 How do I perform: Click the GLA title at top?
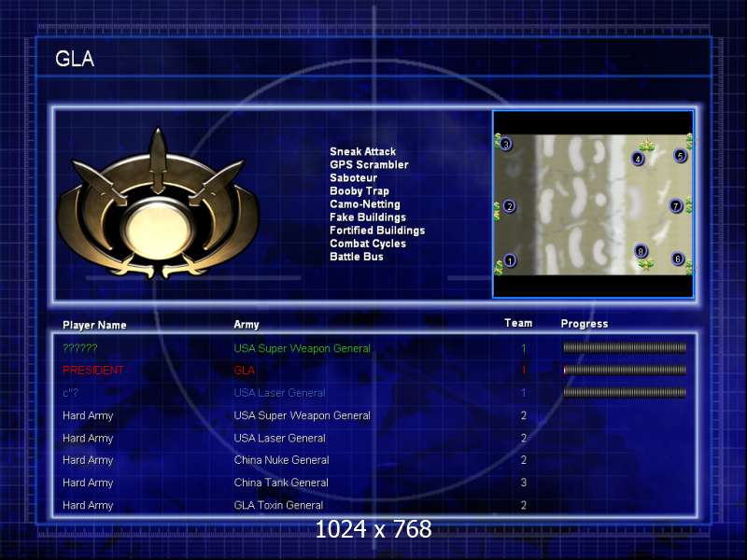tap(75, 59)
